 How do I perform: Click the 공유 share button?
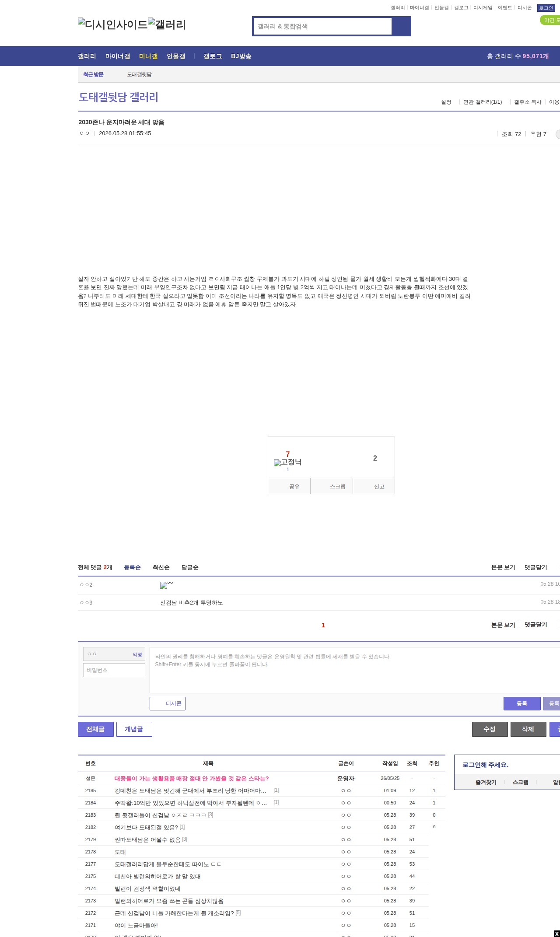click(289, 486)
